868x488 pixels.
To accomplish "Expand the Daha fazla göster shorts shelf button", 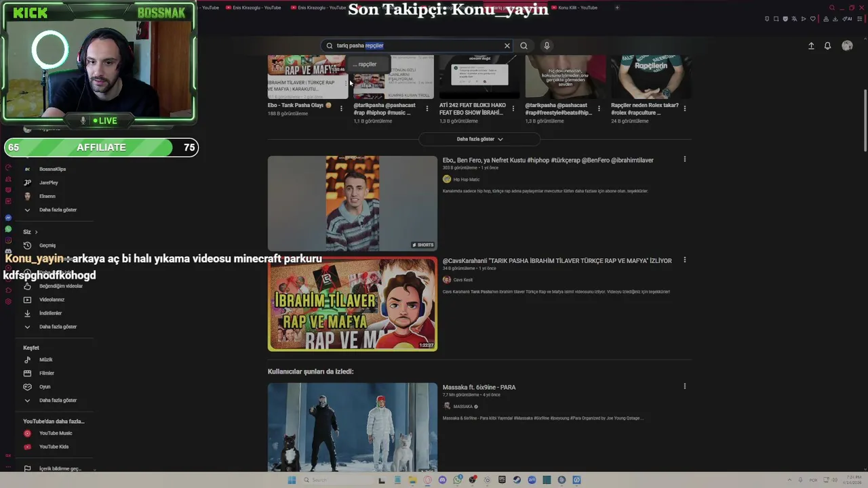I will [479, 139].
